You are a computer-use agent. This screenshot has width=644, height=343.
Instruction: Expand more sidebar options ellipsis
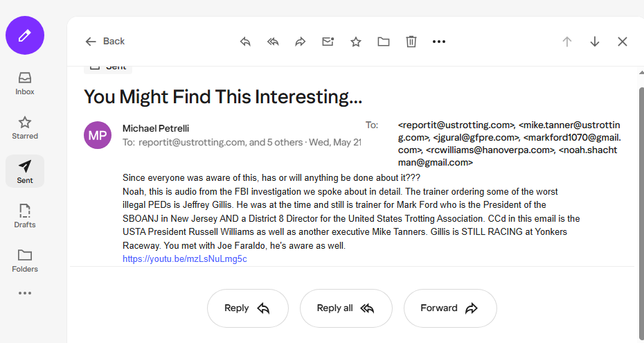(25, 293)
